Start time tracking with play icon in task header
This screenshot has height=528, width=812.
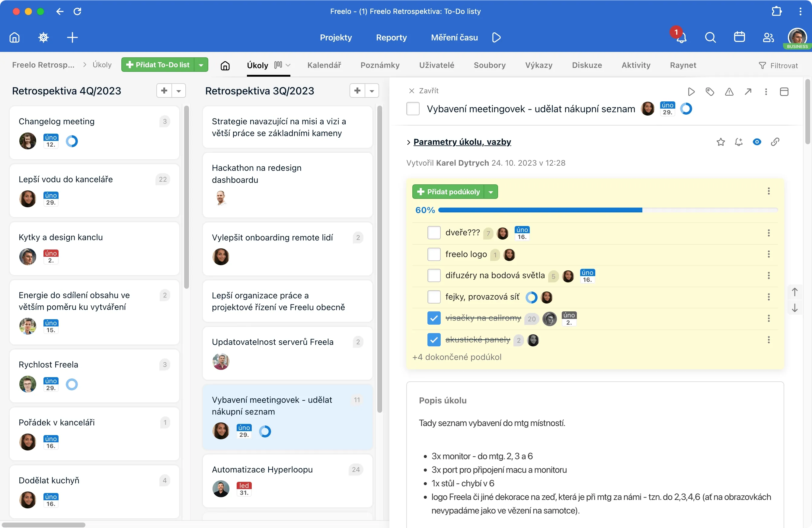(x=691, y=91)
